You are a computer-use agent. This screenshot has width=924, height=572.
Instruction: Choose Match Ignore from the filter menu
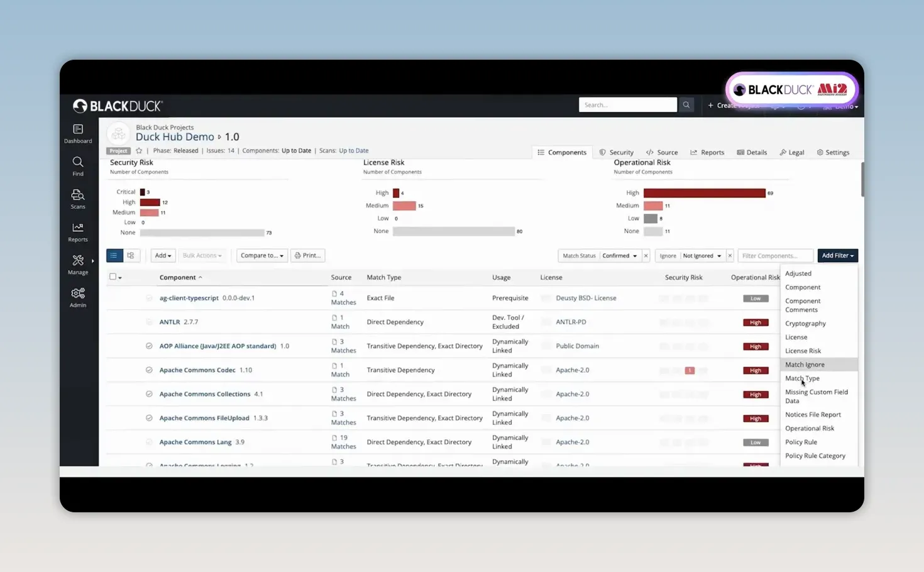(x=819, y=365)
